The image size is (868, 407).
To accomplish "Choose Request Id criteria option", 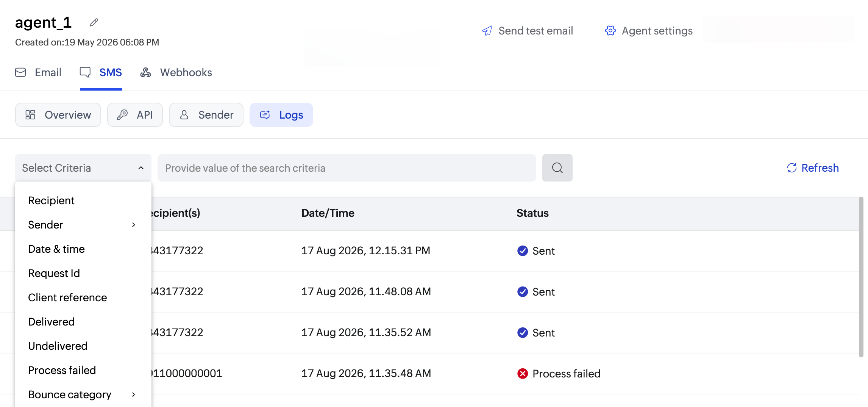I will (x=83, y=273).
